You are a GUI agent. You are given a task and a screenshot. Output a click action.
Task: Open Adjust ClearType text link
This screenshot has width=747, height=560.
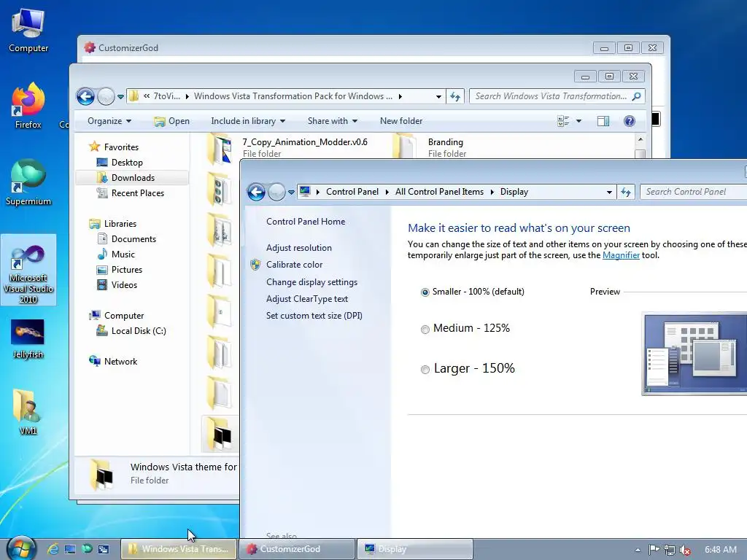(x=307, y=299)
